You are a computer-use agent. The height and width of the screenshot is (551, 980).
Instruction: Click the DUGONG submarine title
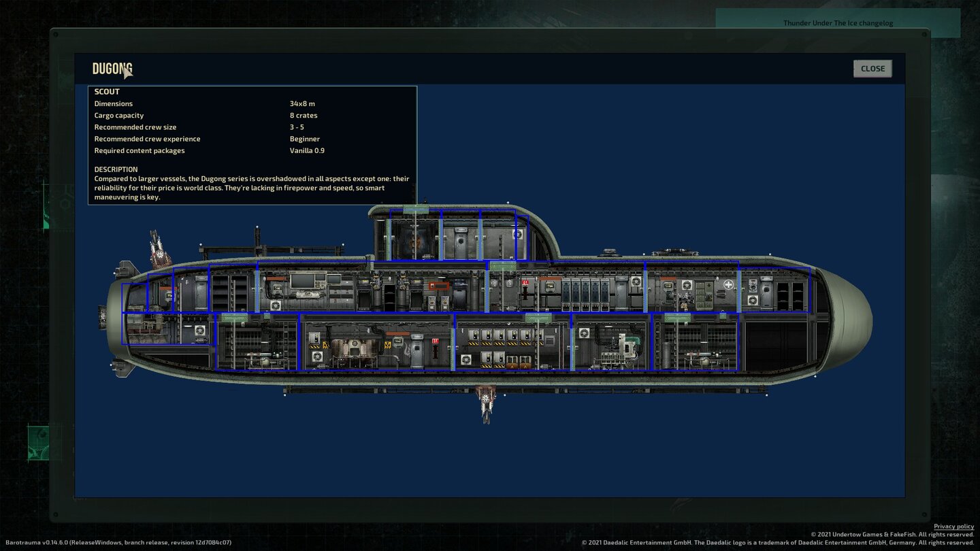(x=112, y=69)
